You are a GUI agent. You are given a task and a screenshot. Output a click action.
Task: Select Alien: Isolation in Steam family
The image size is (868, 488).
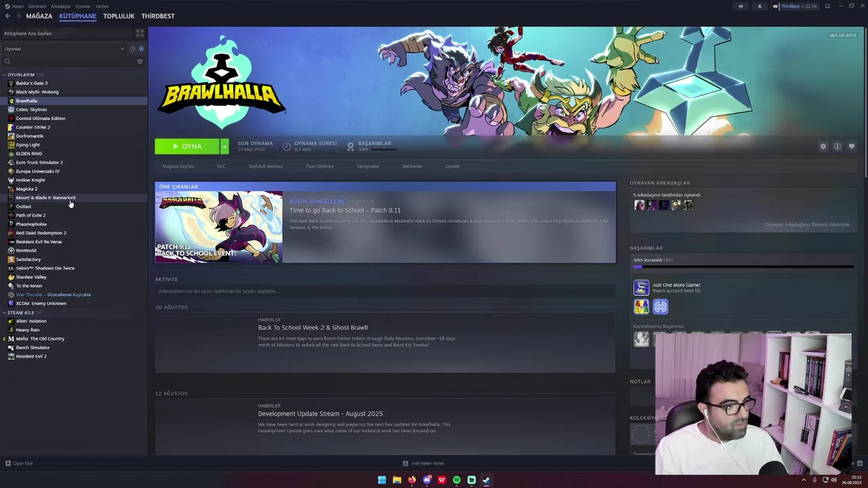click(31, 321)
